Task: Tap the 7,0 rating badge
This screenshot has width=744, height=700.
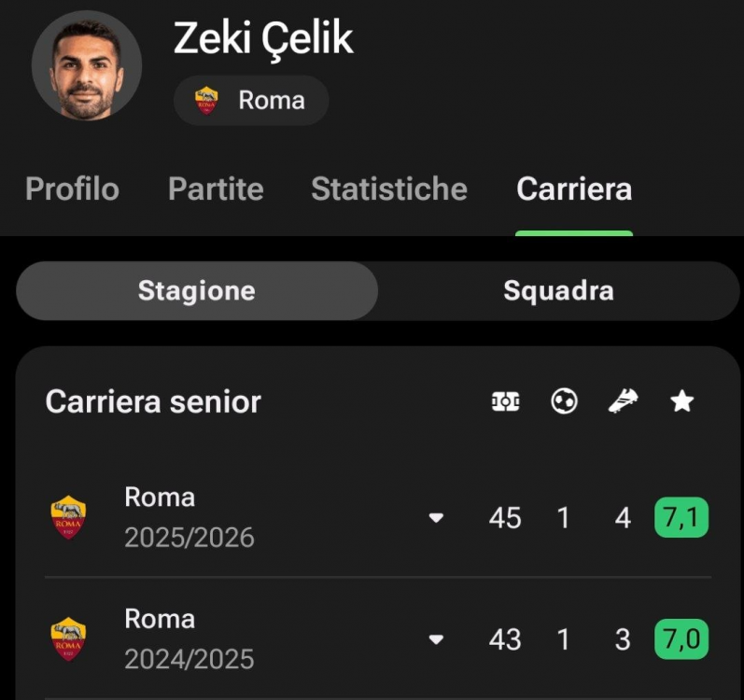Action: point(681,639)
